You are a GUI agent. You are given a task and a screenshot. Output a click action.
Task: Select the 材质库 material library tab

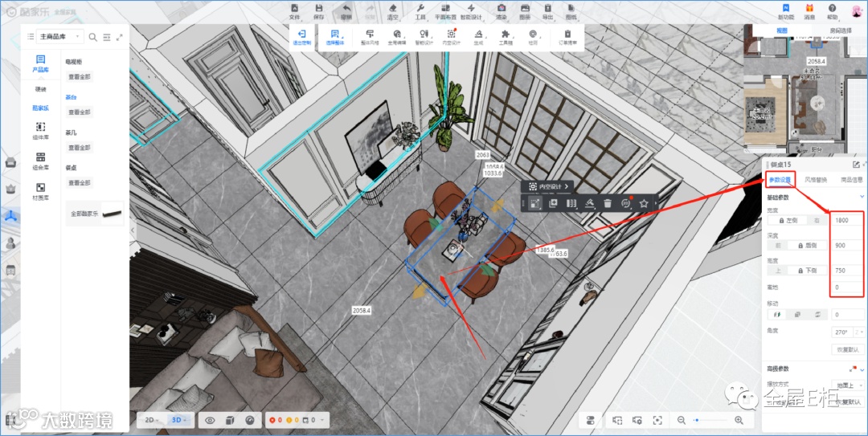(40, 191)
